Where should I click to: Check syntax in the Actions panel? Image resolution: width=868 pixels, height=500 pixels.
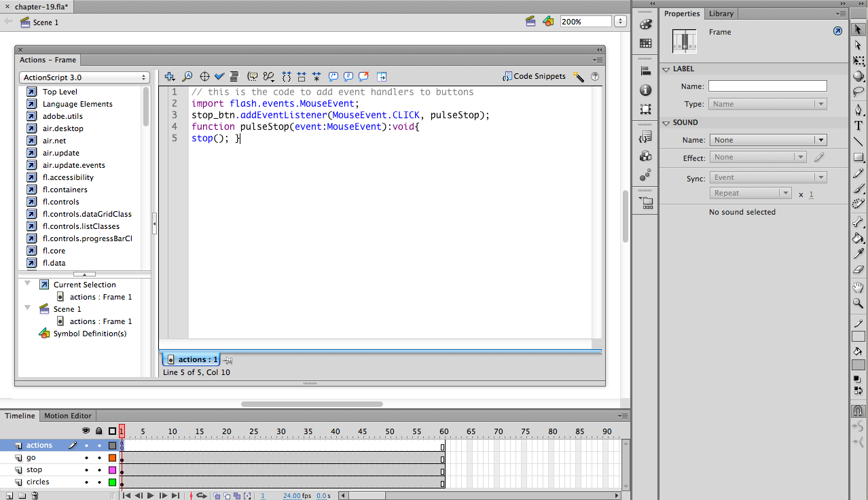coord(219,76)
